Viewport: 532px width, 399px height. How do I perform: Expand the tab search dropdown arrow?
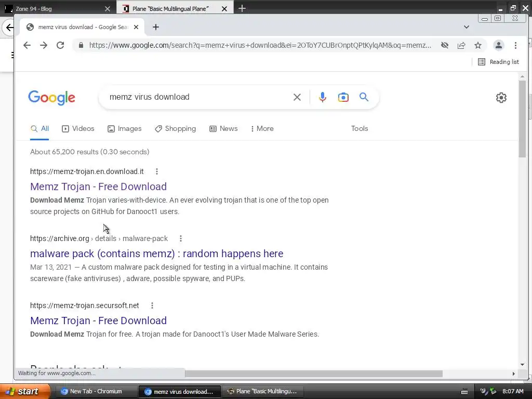[467, 27]
